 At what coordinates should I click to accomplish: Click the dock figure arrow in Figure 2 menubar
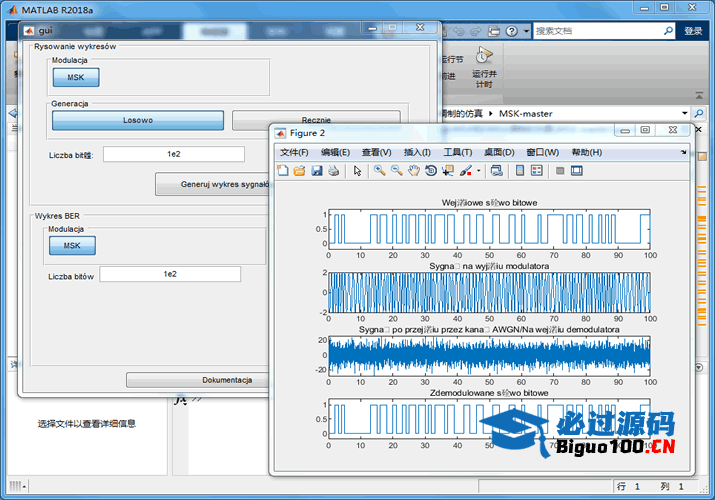coord(683,152)
